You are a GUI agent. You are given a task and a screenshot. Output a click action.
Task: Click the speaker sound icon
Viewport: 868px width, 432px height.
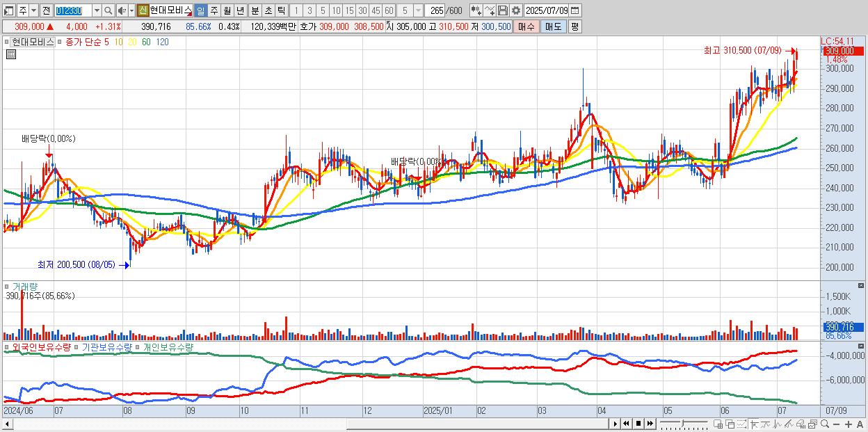coord(121,10)
